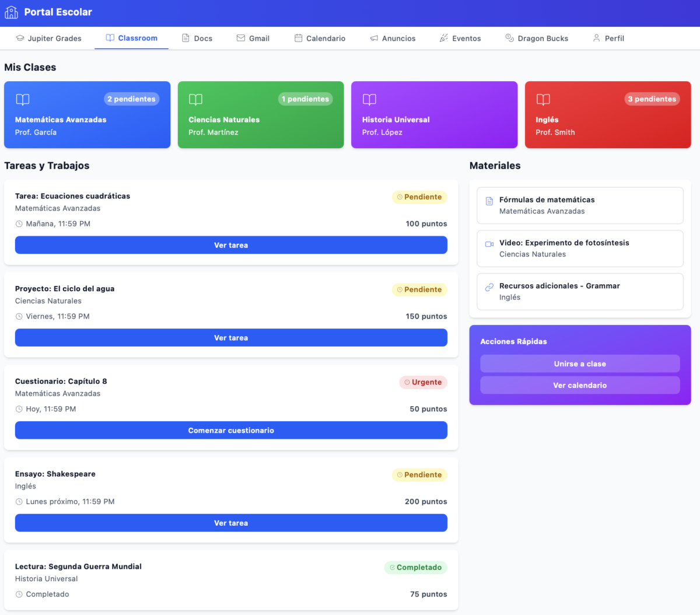Open the Ciencias Naturales green class card

pyautogui.click(x=261, y=114)
